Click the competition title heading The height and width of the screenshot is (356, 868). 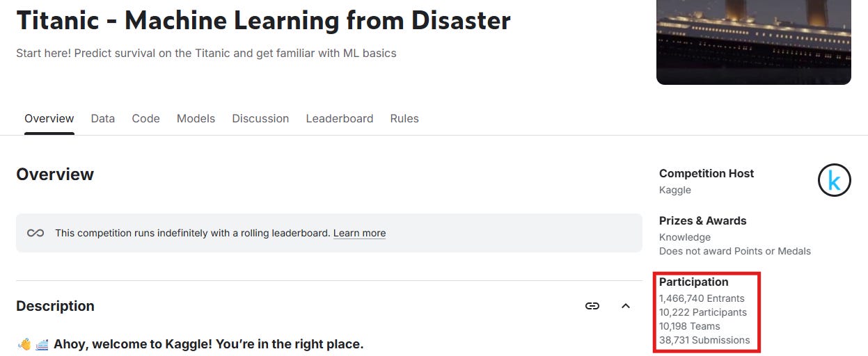(264, 20)
